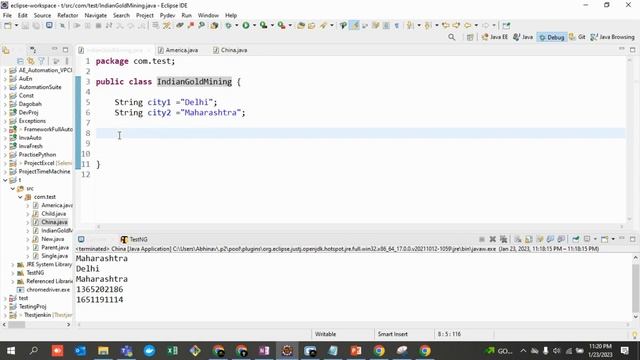
Task: Open File Explorer from the taskbar
Action: 103,351
